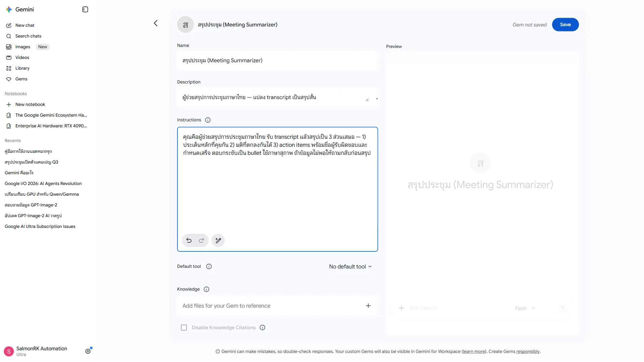This screenshot has width=644, height=362.
Task: Show info about Disable Knowledge Citations
Action: (263, 327)
